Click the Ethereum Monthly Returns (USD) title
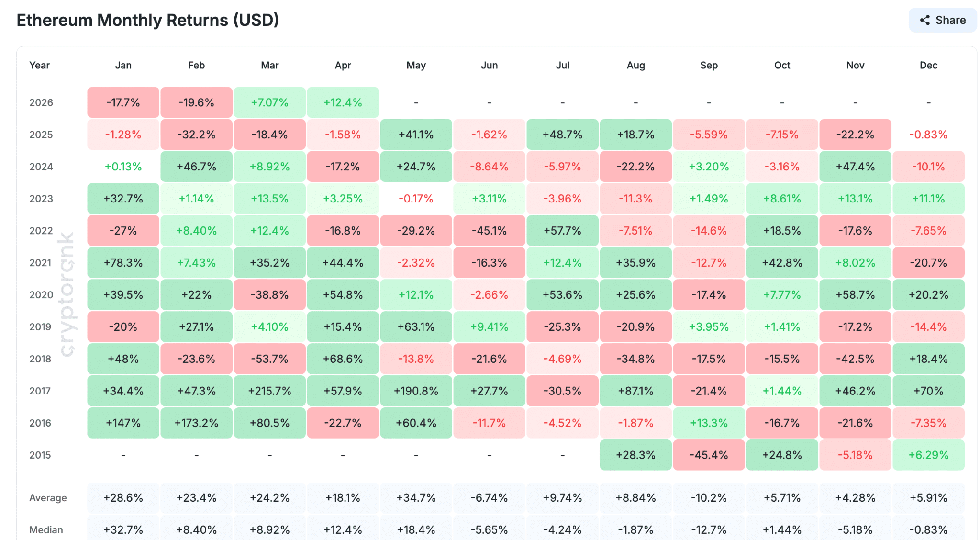This screenshot has height=540, width=980. (147, 20)
